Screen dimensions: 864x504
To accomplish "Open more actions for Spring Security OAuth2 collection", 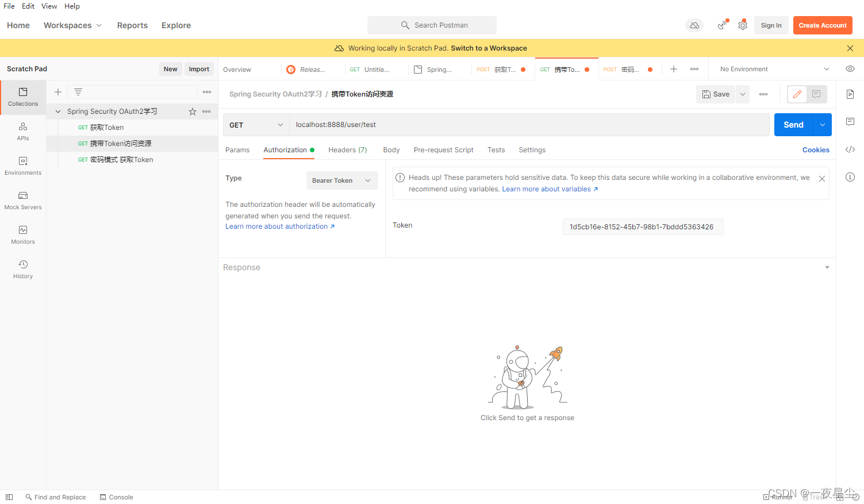I will point(206,111).
